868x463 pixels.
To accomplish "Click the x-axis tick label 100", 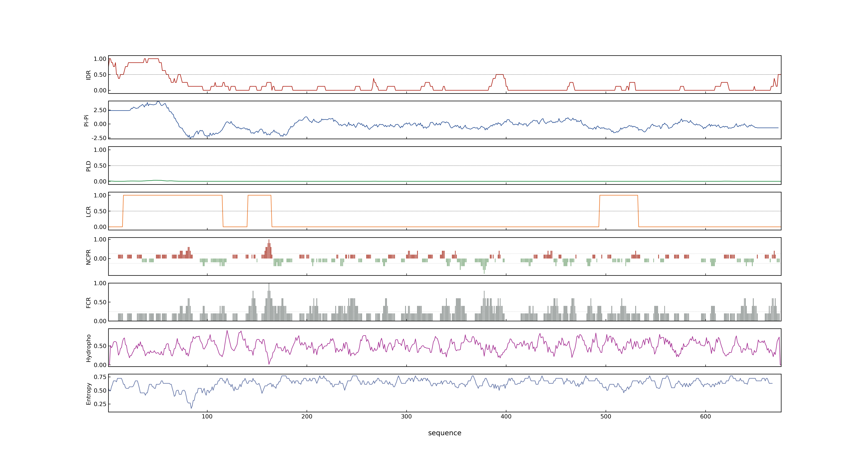I will (207, 416).
